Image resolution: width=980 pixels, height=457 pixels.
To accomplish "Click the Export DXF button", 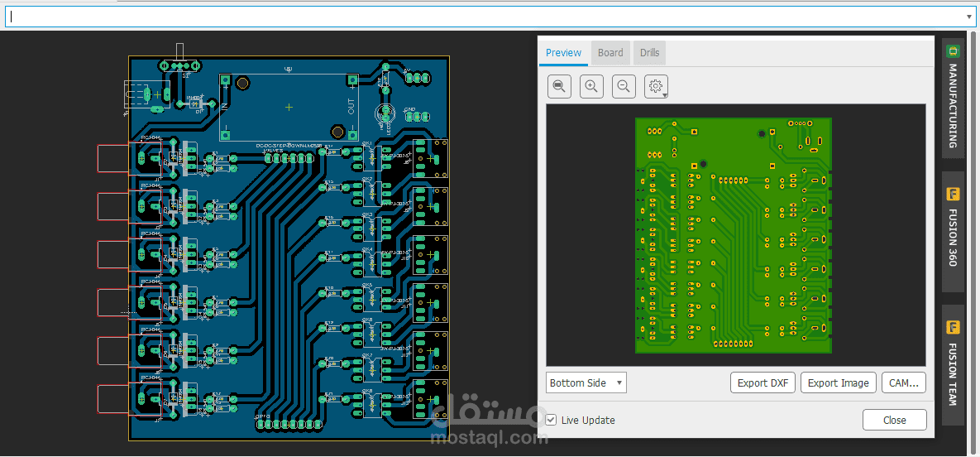I will (762, 382).
